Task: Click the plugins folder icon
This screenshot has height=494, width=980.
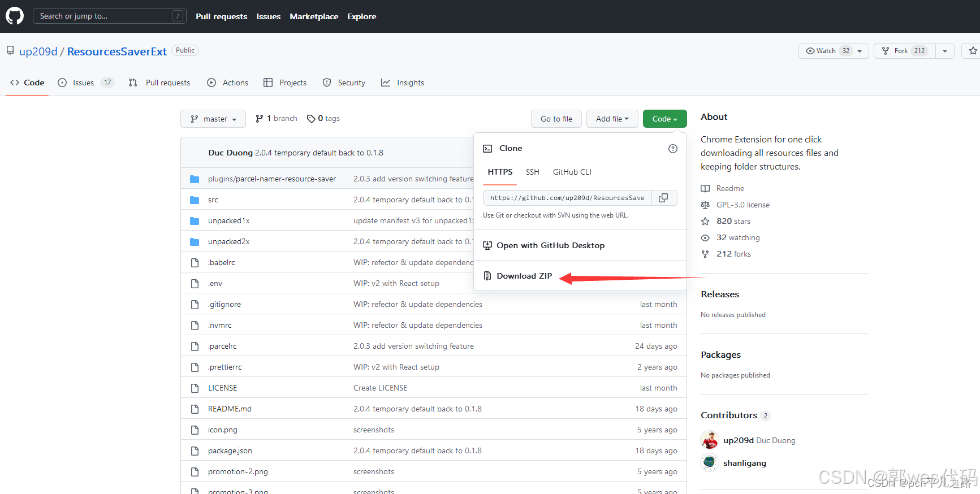Action: [195, 179]
